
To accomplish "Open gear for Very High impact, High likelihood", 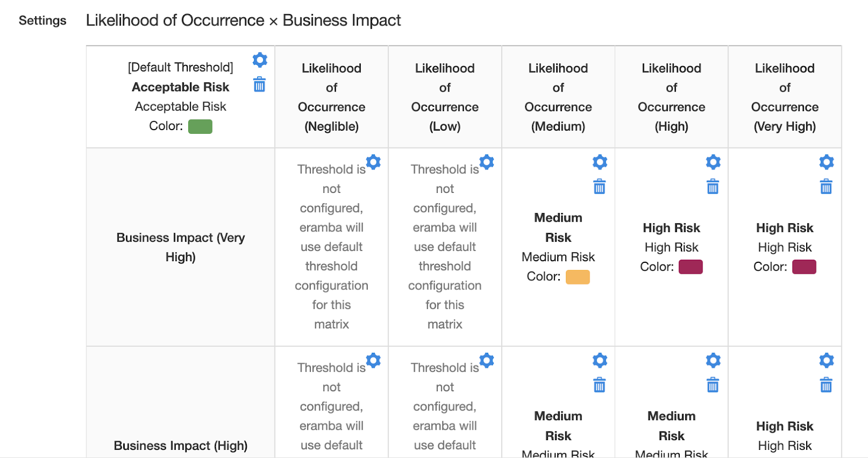I will click(x=713, y=162).
